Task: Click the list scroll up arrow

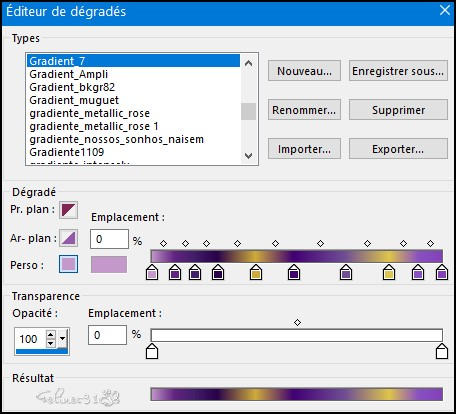Action: 248,63
